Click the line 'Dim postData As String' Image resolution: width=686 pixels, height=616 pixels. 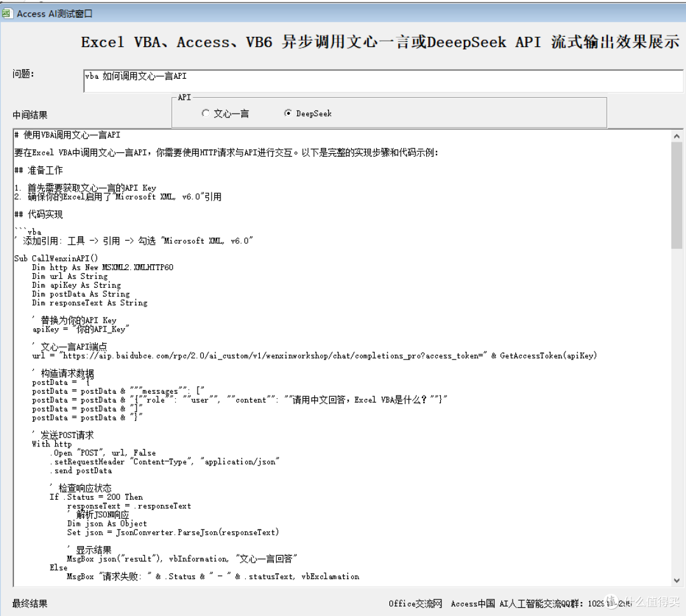81,294
